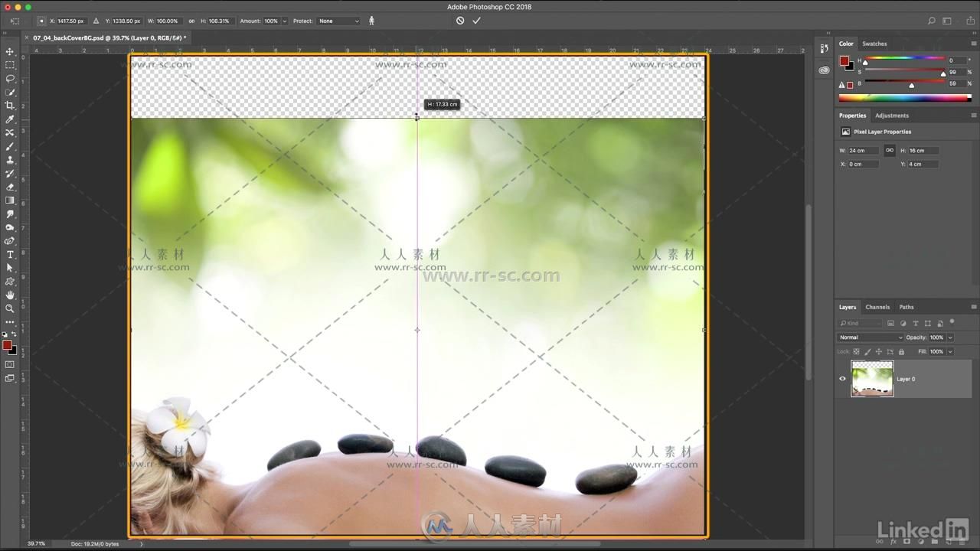Commit the transform with the checkmark
Screen dimensions: 980x551
click(x=476, y=21)
